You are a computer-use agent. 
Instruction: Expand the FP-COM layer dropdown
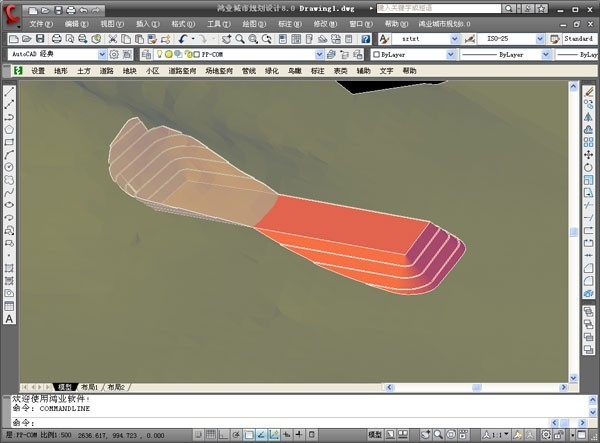pyautogui.click(x=319, y=54)
